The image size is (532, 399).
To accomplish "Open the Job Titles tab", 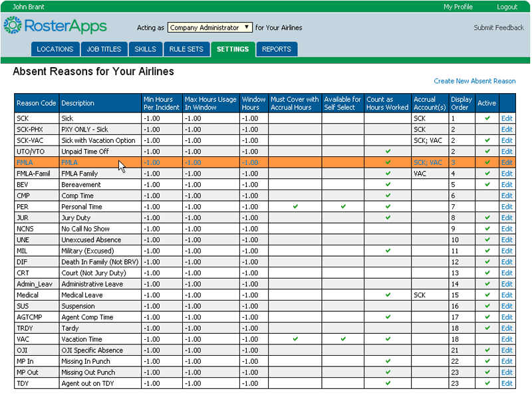I will [104, 49].
